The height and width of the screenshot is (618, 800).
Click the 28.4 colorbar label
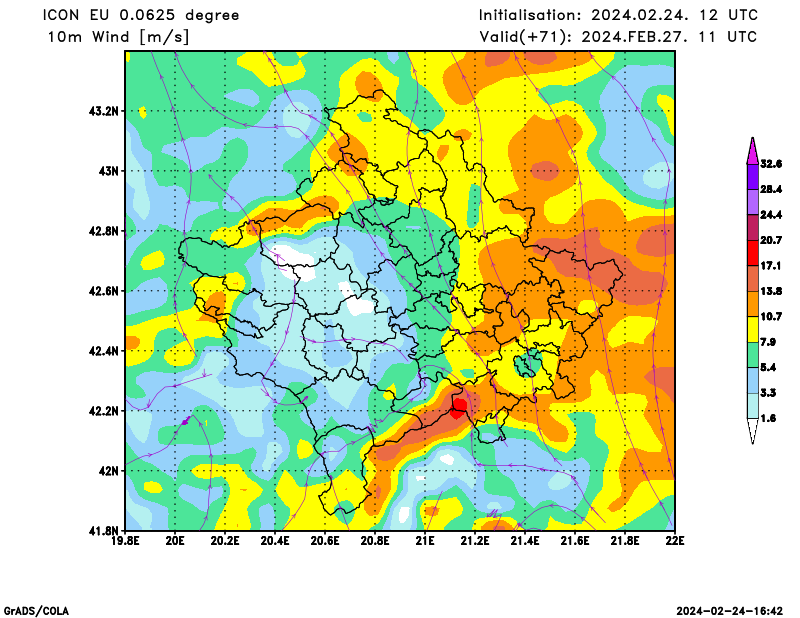pyautogui.click(x=770, y=190)
